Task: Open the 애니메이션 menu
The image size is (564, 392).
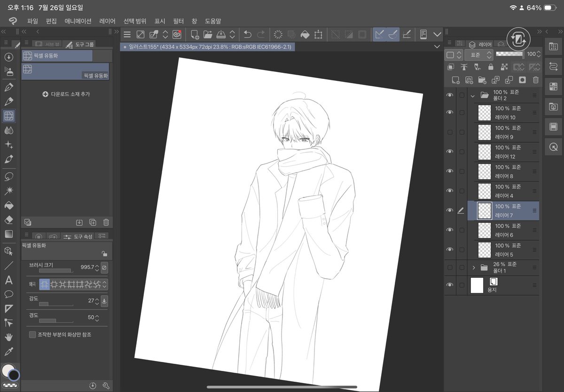Action: click(78, 21)
